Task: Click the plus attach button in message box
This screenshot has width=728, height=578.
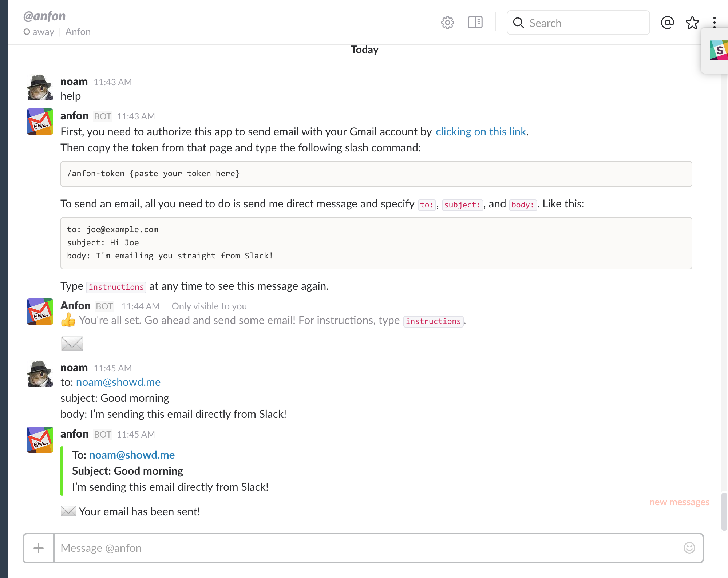Action: 39,548
